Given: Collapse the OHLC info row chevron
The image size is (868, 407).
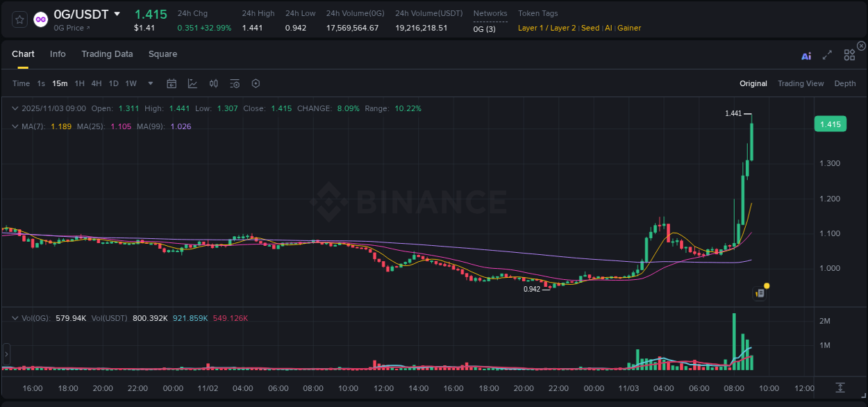Looking at the screenshot, I should point(15,108).
